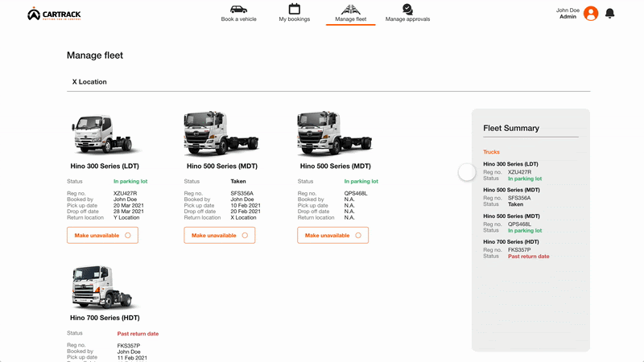Click the Hino 700 Series (HDT) card title
Viewport: 644px width, 362px height.
[105, 318]
